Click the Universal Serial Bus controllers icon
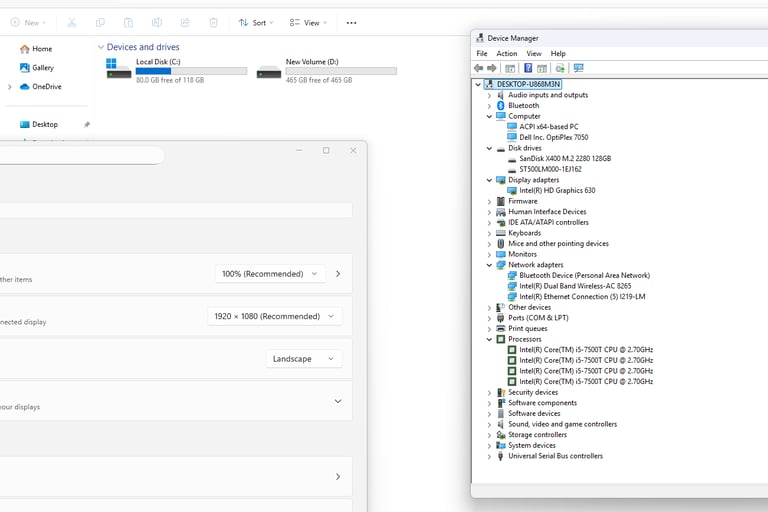 pyautogui.click(x=501, y=456)
